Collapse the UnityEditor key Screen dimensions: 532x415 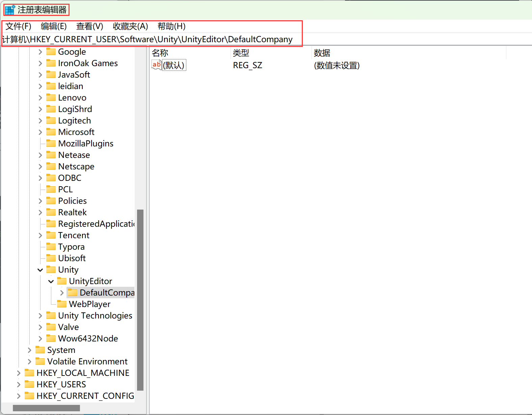(x=51, y=281)
